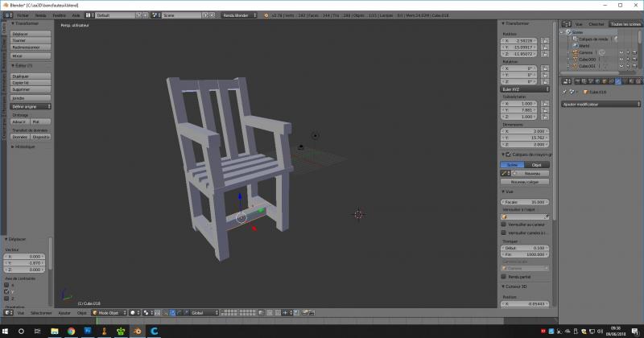
Task: Toggle the Calques de crayon gras checkbox
Action: pos(506,155)
